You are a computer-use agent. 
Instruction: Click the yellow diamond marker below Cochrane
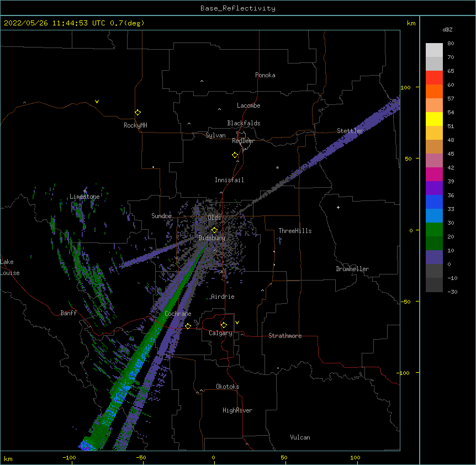pos(188,326)
